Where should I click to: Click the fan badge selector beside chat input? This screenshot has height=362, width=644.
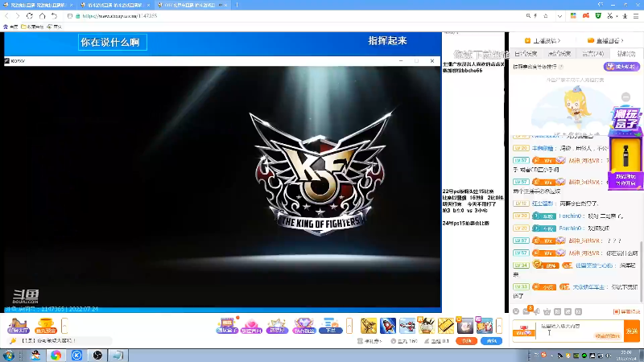[x=523, y=331]
